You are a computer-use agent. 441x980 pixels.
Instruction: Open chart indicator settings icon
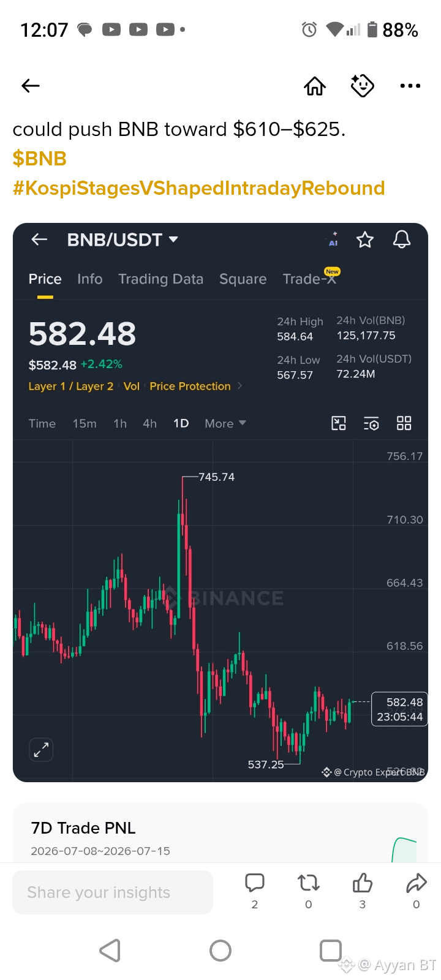(x=371, y=423)
